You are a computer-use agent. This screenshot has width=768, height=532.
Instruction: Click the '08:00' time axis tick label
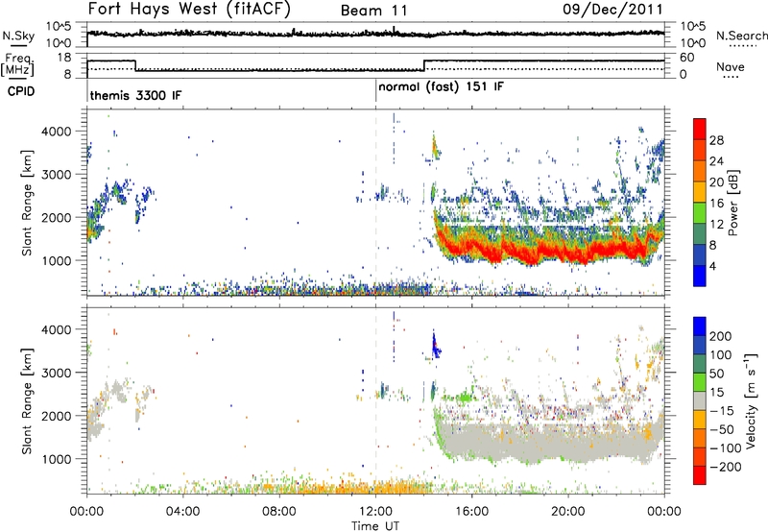[x=279, y=512]
